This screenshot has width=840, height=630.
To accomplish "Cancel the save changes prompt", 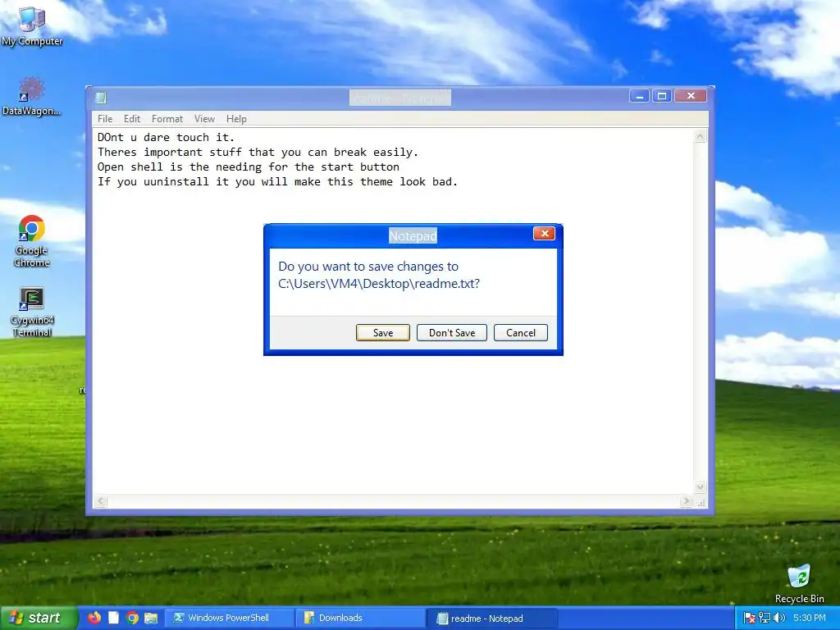I will [x=521, y=333].
